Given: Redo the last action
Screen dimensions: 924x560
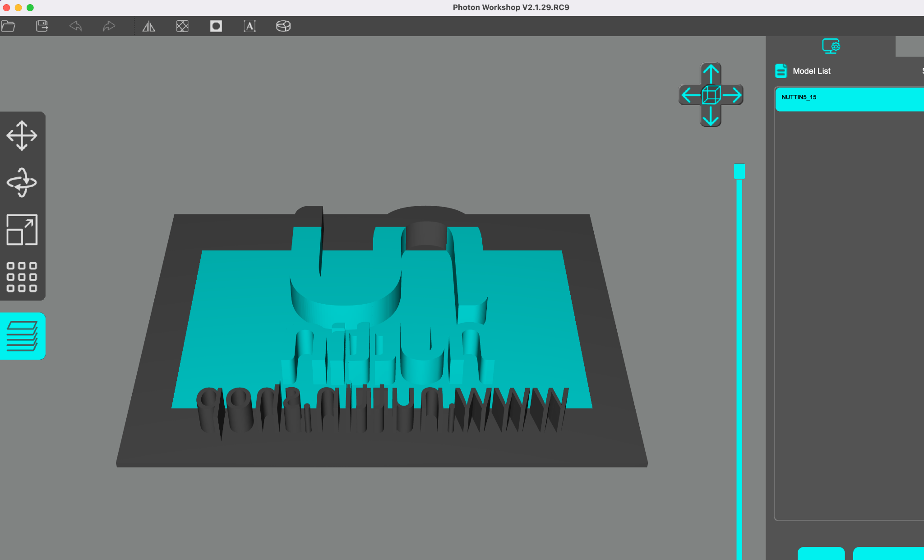Looking at the screenshot, I should click(109, 26).
